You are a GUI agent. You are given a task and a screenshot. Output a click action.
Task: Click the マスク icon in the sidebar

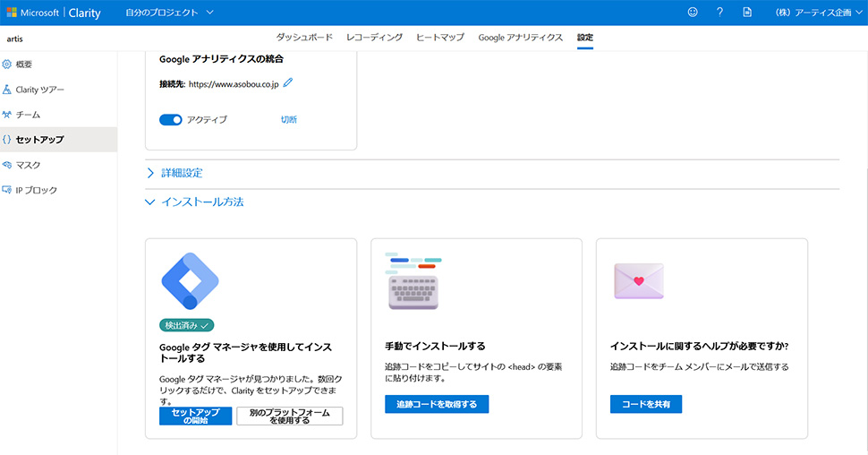[6, 165]
